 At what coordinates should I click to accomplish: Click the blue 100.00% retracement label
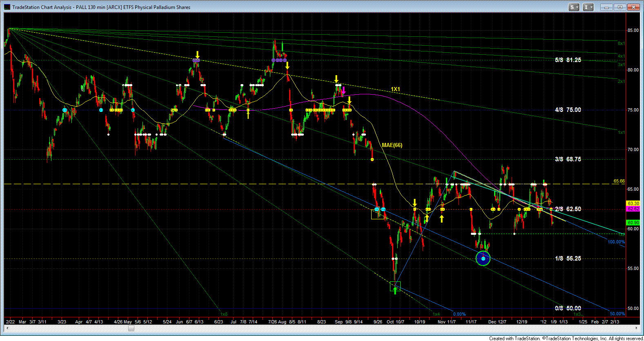616,242
